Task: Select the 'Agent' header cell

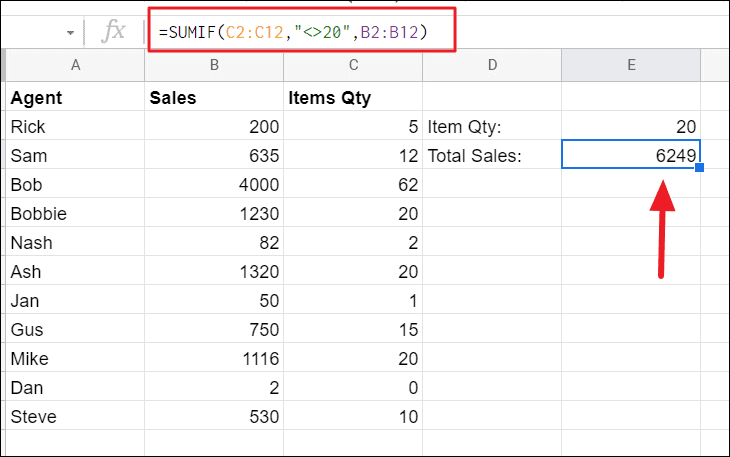Action: pyautogui.click(x=76, y=98)
